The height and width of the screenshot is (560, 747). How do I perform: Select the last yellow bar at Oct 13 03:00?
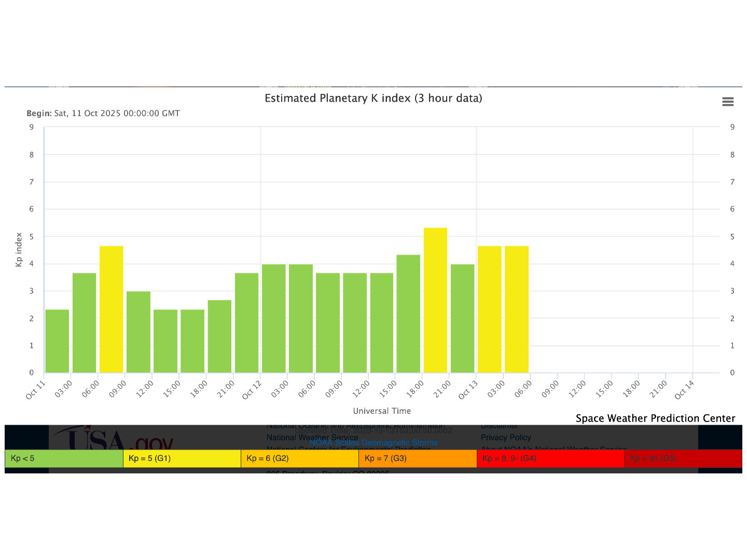pyautogui.click(x=517, y=310)
